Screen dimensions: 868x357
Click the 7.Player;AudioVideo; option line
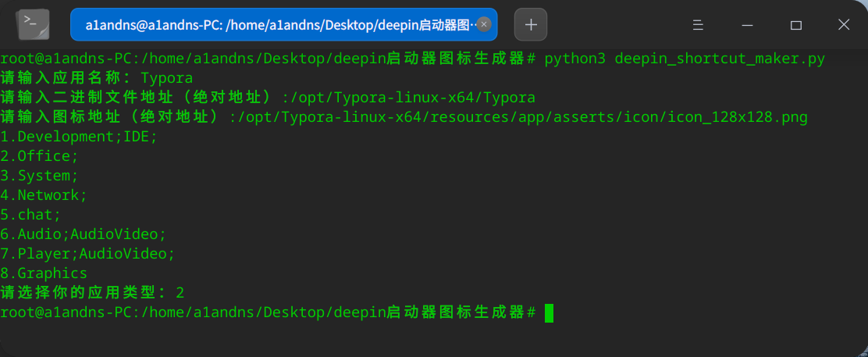click(x=87, y=254)
